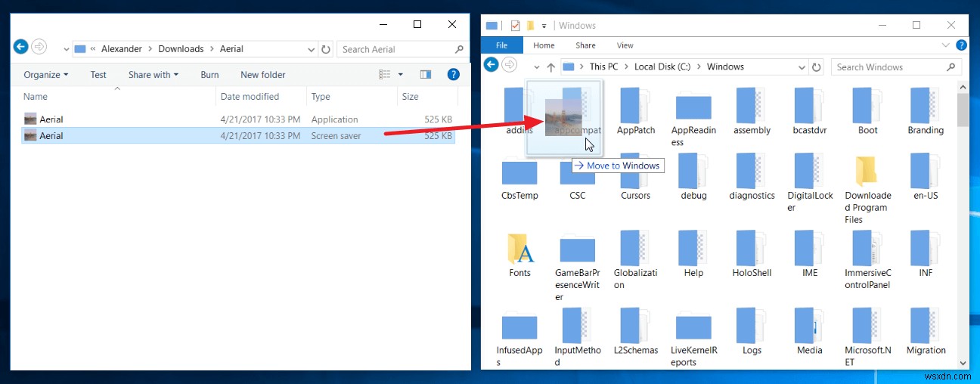Click the Burn toolbar button

pos(209,74)
